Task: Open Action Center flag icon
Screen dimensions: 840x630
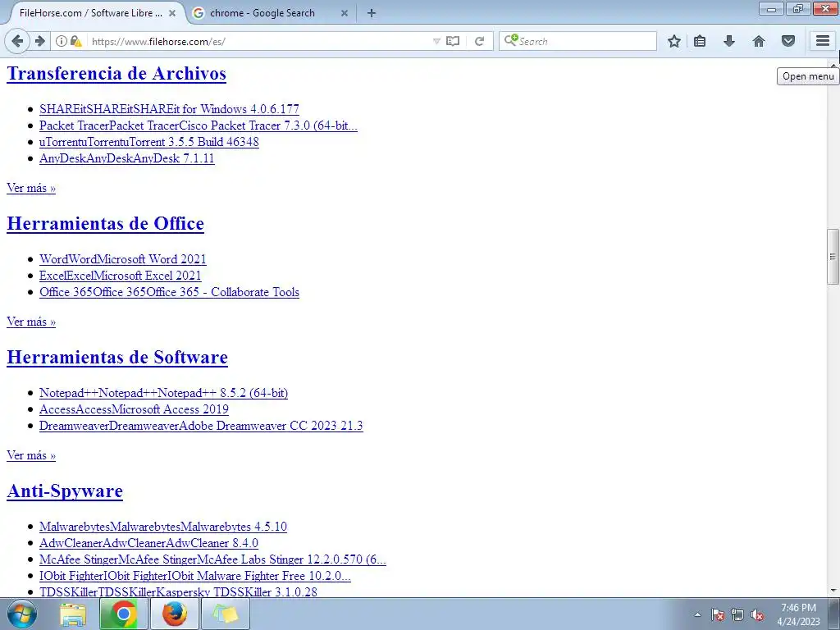Action: pos(718,614)
